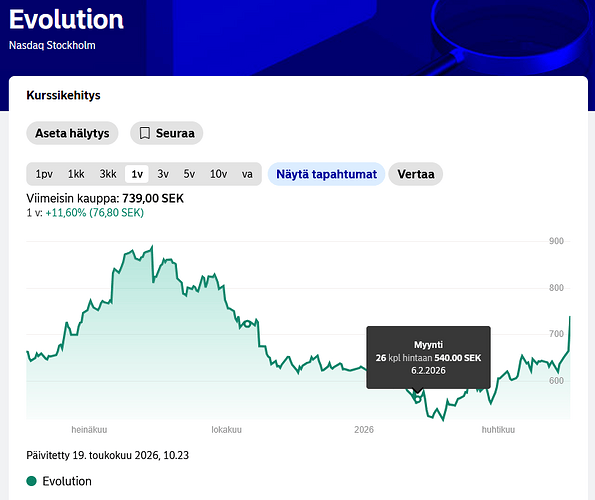Click the latest price point on chart's right edge

point(570,317)
